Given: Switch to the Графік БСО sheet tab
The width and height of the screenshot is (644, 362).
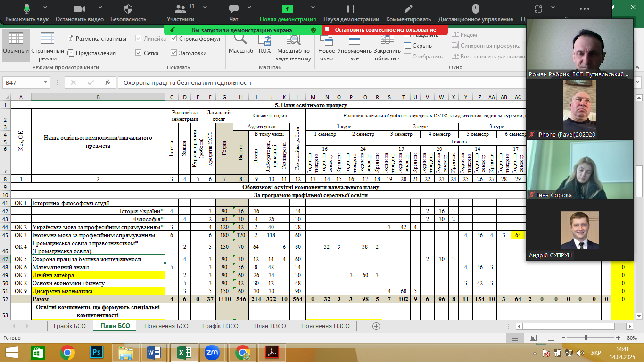Looking at the screenshot, I should [x=69, y=326].
